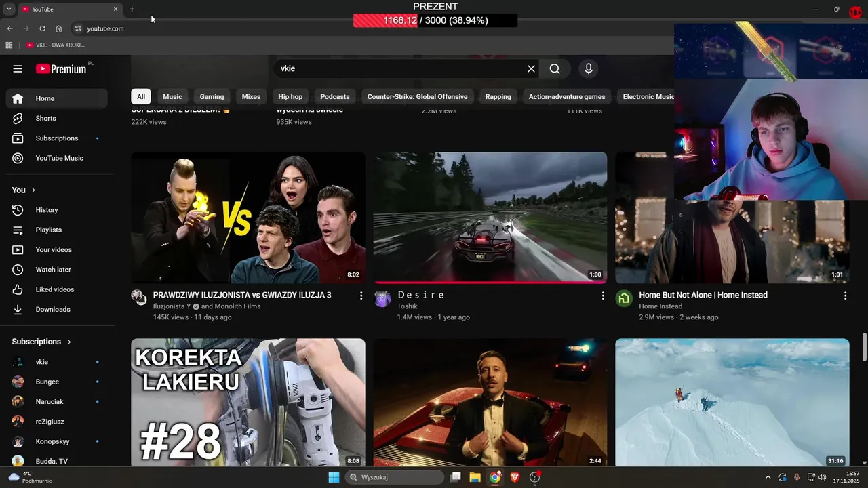Reload the page with the browser refresh icon
Viewport: 868px width, 488px height.
42,28
